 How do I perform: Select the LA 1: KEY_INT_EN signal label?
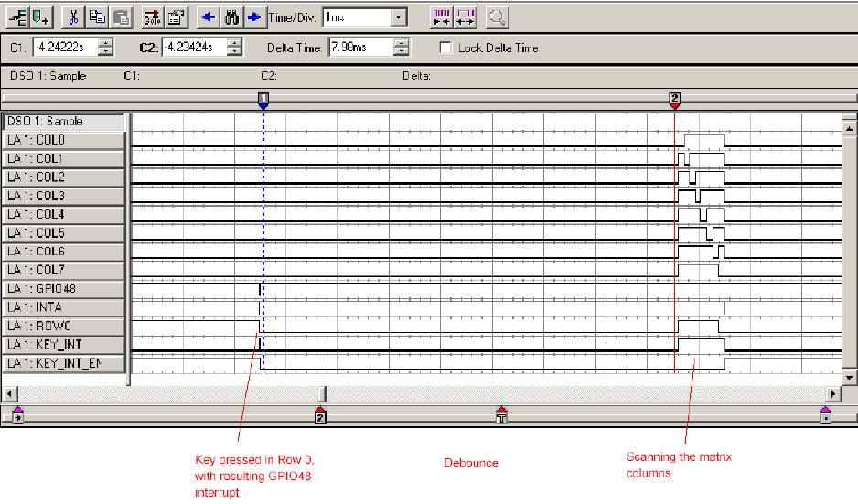click(65, 364)
